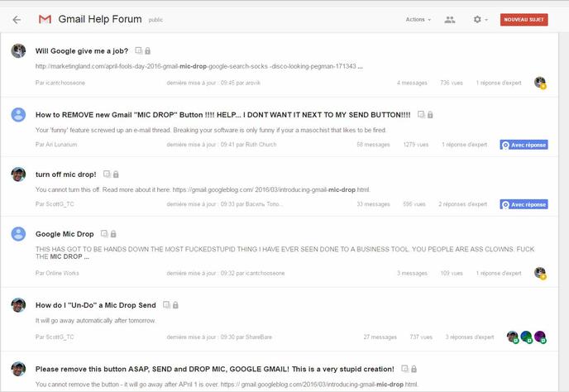Click 'dernière mise à jour : 09:41 par Ruth Church'
The width and height of the screenshot is (569, 392).
coord(222,145)
